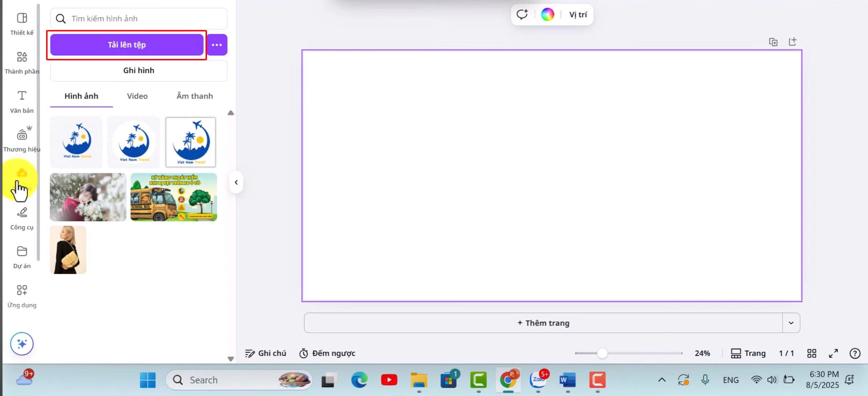Switch to the Âm thanh tab
The height and width of the screenshot is (396, 868).
pyautogui.click(x=194, y=96)
